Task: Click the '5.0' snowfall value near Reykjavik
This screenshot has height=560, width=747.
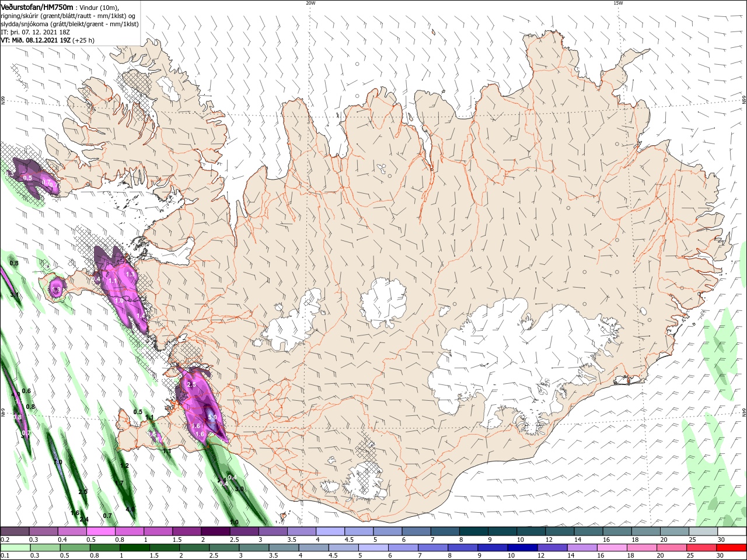Action: coord(212,418)
